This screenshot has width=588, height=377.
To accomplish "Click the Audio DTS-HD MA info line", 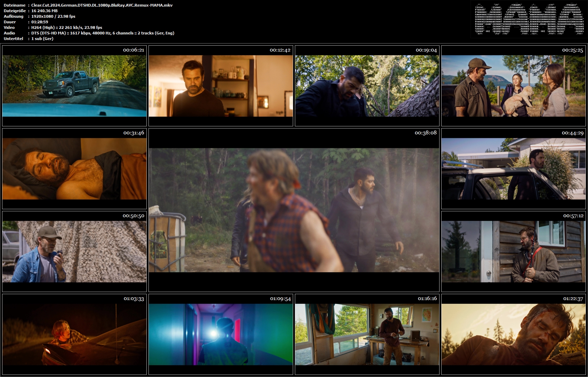I will tap(103, 33).
